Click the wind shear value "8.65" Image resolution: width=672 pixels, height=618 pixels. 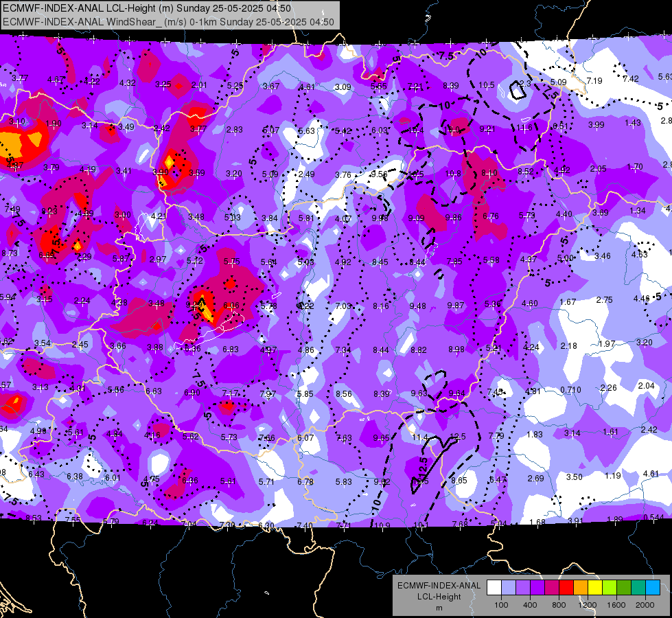pyautogui.click(x=459, y=481)
